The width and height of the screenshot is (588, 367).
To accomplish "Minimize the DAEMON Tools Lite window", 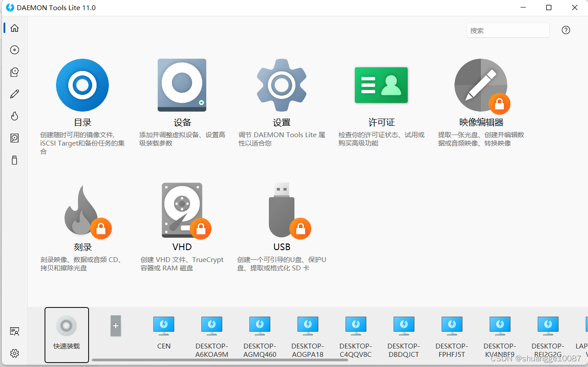I will coord(523,7).
